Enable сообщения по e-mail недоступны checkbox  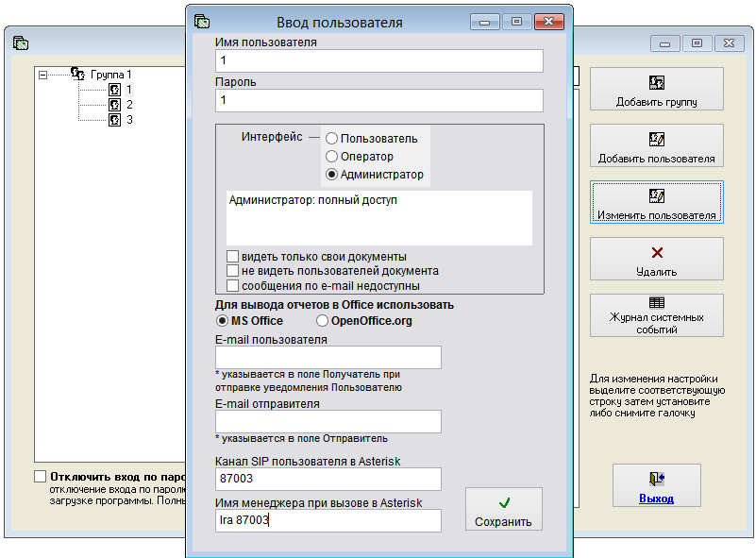click(232, 285)
